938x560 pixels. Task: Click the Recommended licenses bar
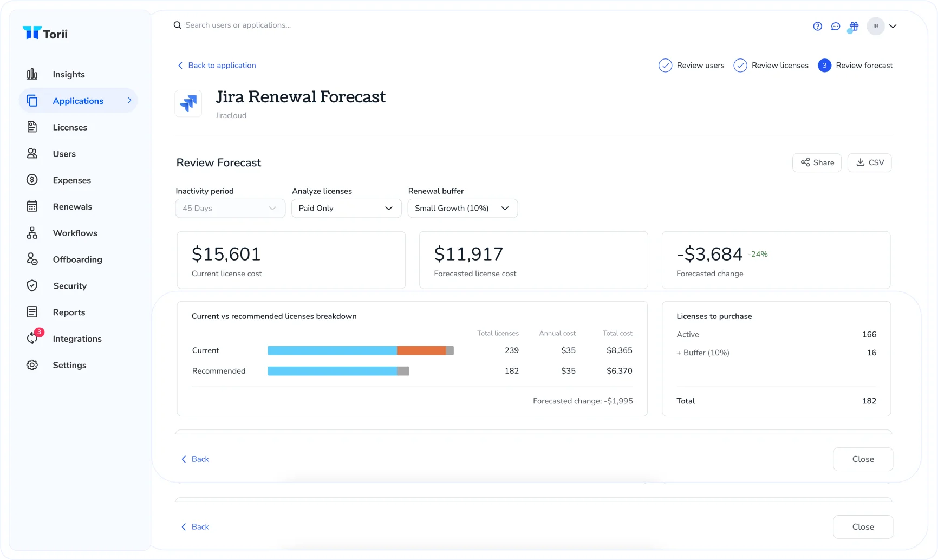[x=338, y=371]
